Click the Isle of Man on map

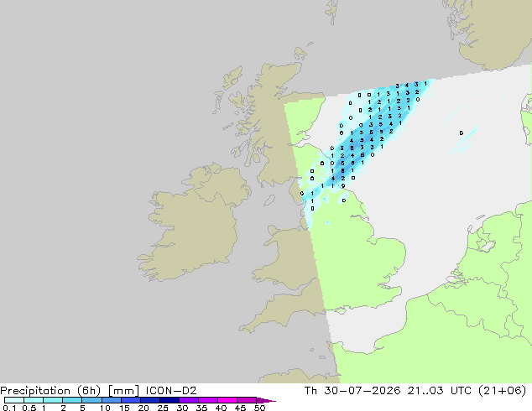(x=269, y=200)
